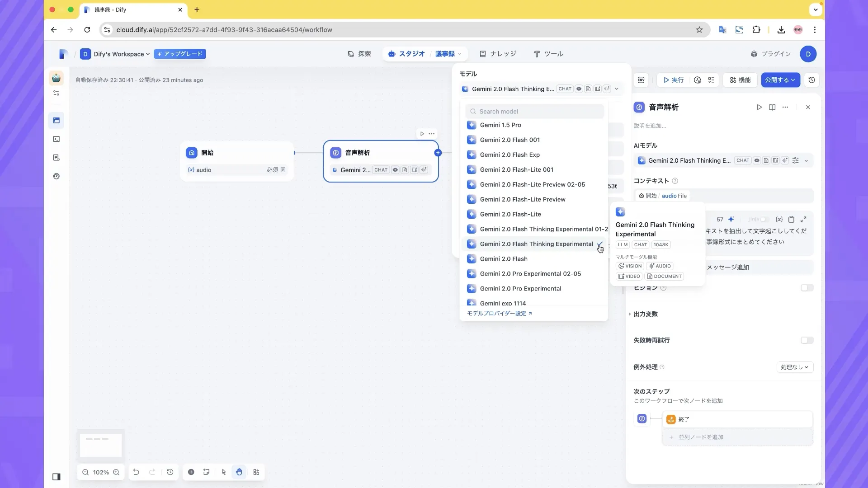Open the checklist icon in top toolbar
The width and height of the screenshot is (868, 488).
pos(711,80)
